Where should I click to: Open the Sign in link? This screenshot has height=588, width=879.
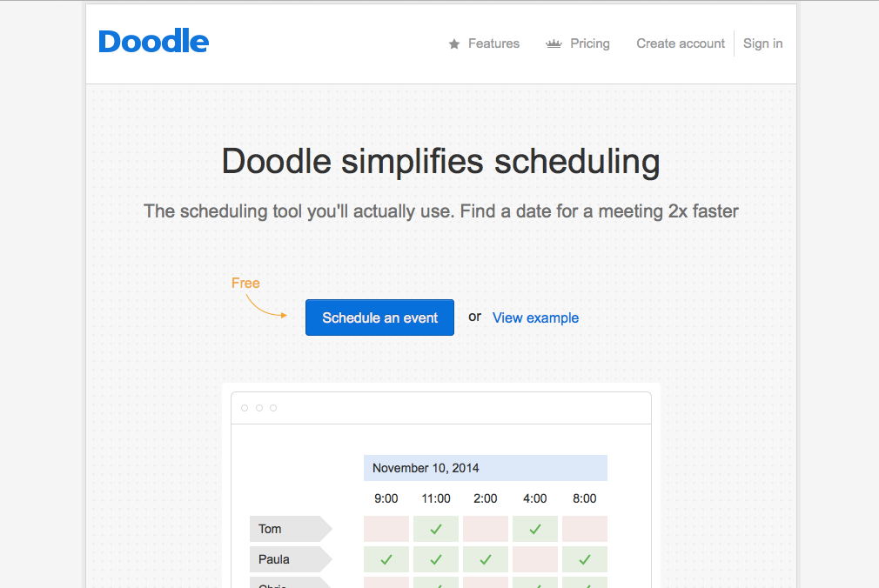(x=762, y=43)
